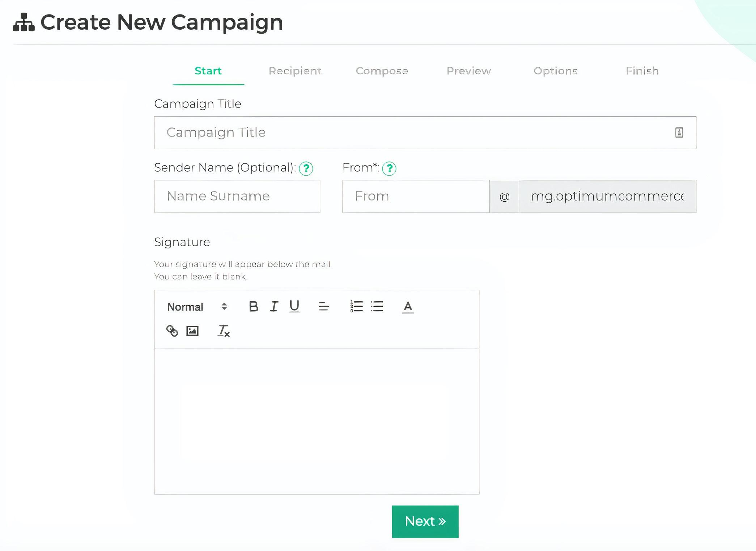Click the From field help icon
The image size is (756, 551).
point(389,168)
